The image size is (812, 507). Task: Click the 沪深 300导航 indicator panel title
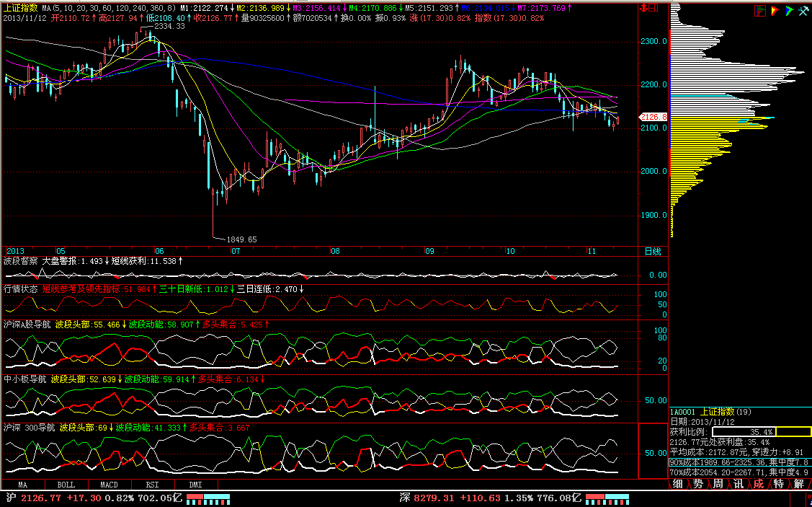[29, 428]
